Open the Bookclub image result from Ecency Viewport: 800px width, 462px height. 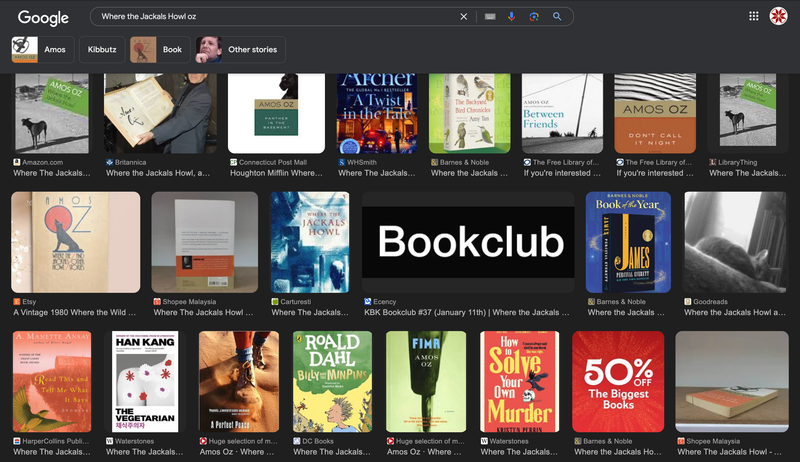[468, 242]
